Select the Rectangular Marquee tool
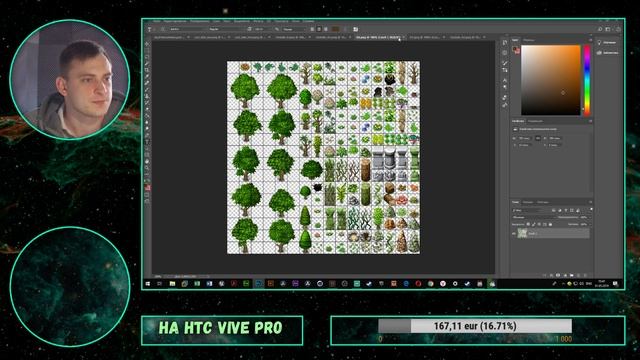The height and width of the screenshot is (360, 640). click(x=148, y=51)
